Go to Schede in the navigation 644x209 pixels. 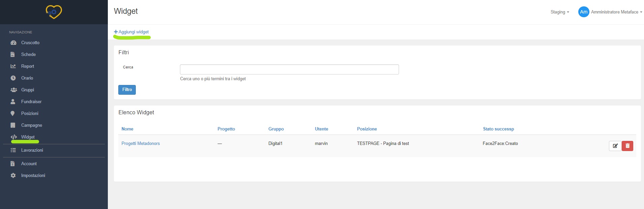click(x=28, y=55)
